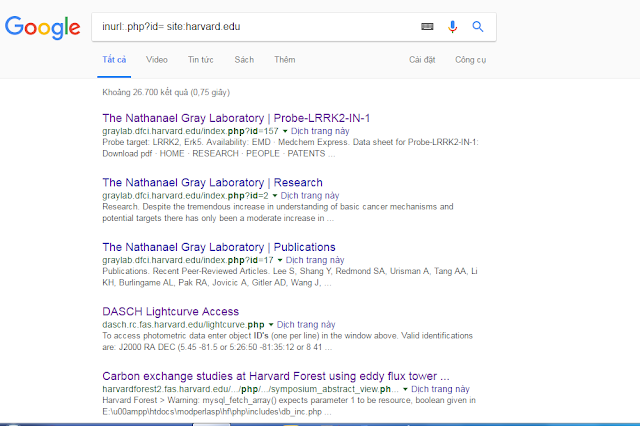Click snippet starting 'Research. Despite the tremendous'
Viewport: 640px width, 426px height.
coord(278,212)
